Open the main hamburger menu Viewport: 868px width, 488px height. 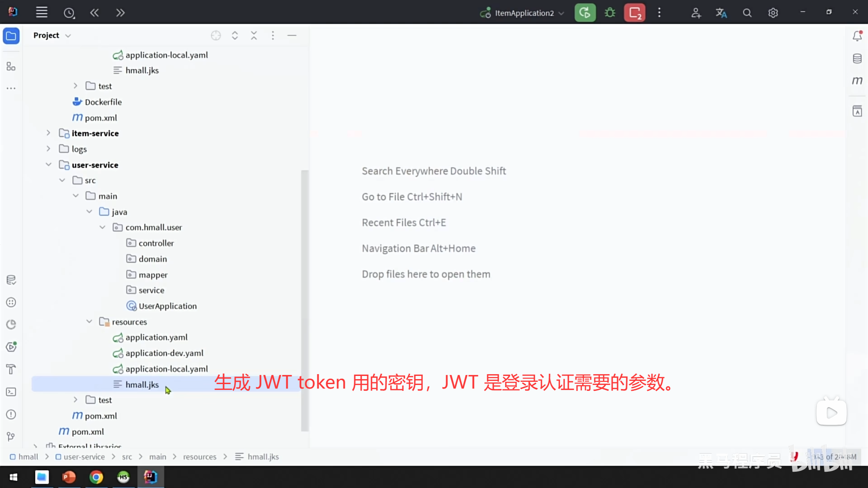(x=42, y=12)
